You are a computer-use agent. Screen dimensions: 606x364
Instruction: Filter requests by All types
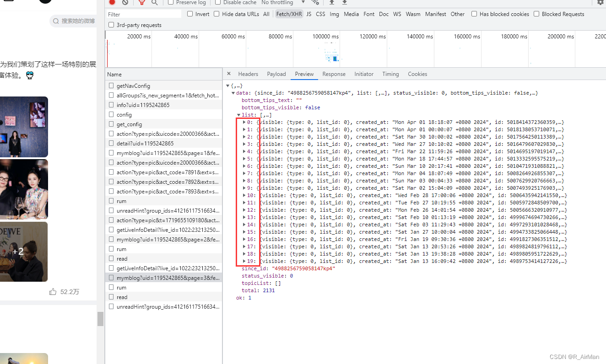pos(266,14)
